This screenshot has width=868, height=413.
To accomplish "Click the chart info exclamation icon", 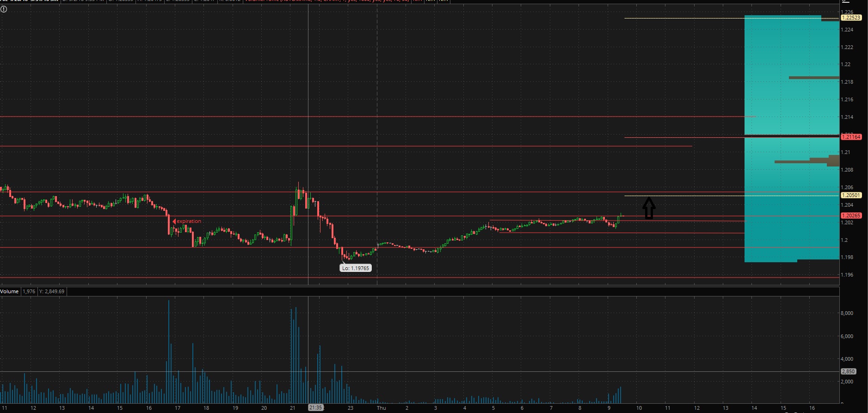I will tap(4, 9).
